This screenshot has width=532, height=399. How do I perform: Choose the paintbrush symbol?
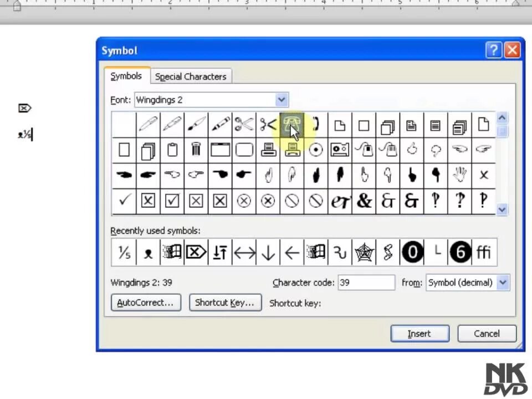coord(196,125)
